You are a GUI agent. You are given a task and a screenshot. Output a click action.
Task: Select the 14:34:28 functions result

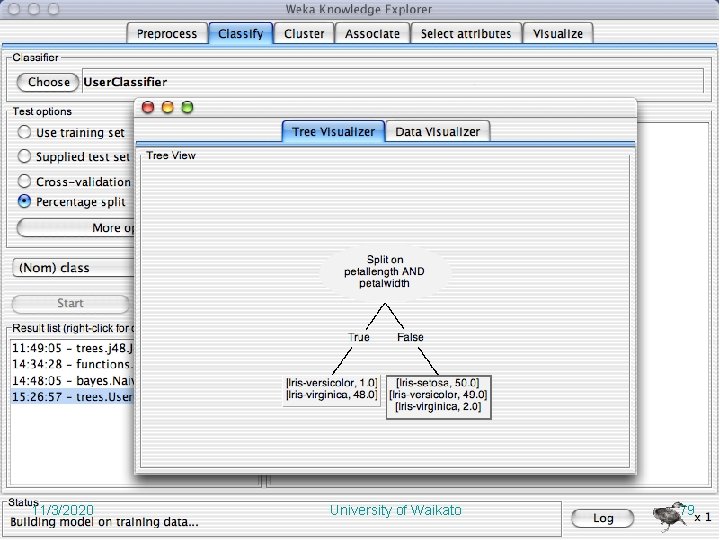pyautogui.click(x=73, y=364)
